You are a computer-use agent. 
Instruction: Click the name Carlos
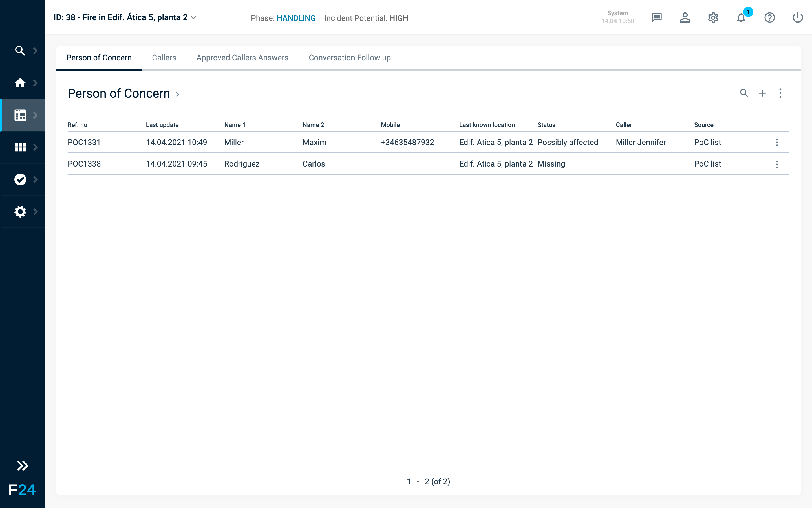tap(314, 164)
